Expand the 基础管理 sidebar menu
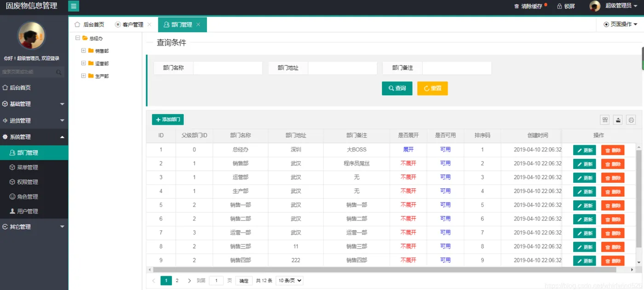 [34, 104]
